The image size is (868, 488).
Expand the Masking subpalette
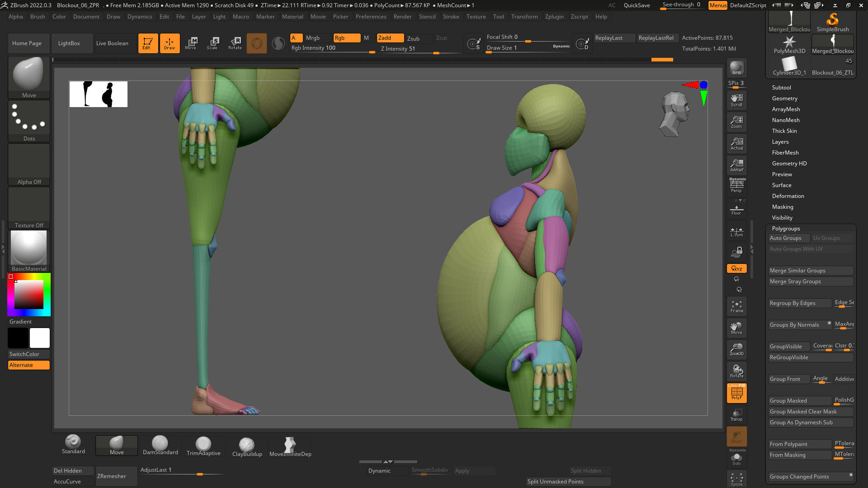(783, 207)
